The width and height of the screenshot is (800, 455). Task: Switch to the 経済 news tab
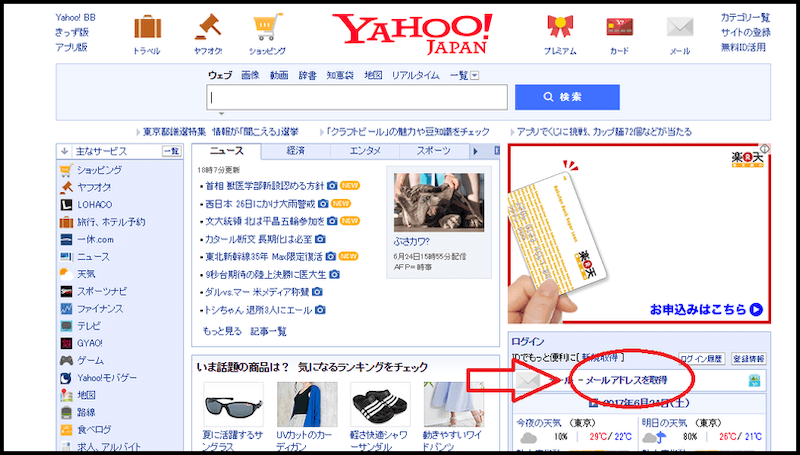pyautogui.click(x=295, y=151)
